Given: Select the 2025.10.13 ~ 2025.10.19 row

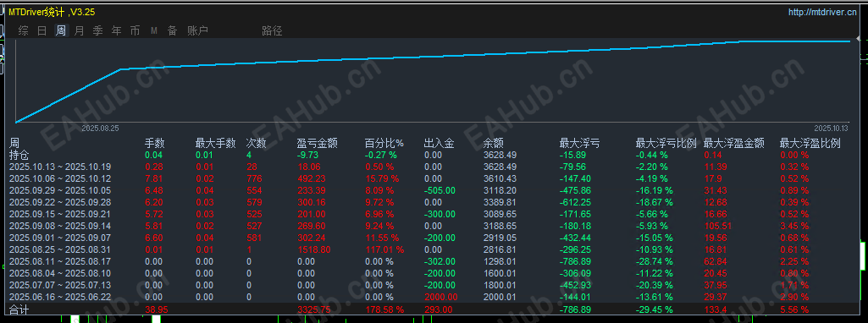Looking at the screenshot, I should pyautogui.click(x=434, y=167).
